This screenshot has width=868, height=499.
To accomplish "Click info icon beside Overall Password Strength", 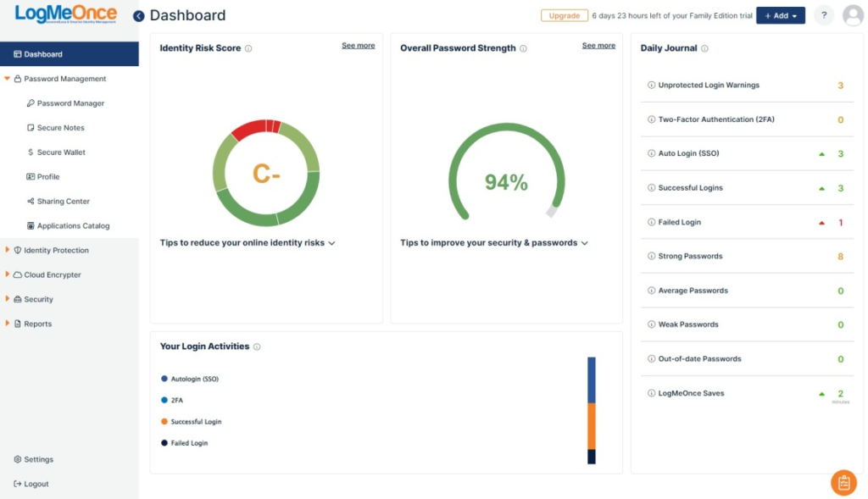I will [x=523, y=49].
